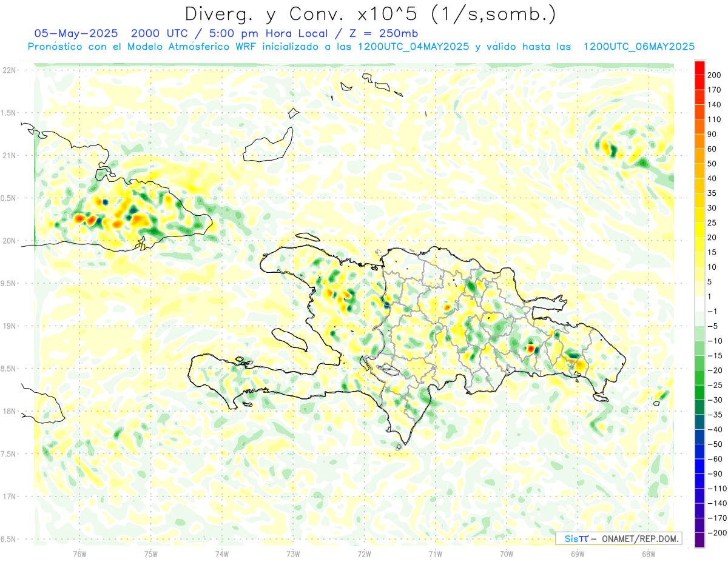Click the longitude label '73W'
This screenshot has height=562, width=728.
pyautogui.click(x=293, y=554)
